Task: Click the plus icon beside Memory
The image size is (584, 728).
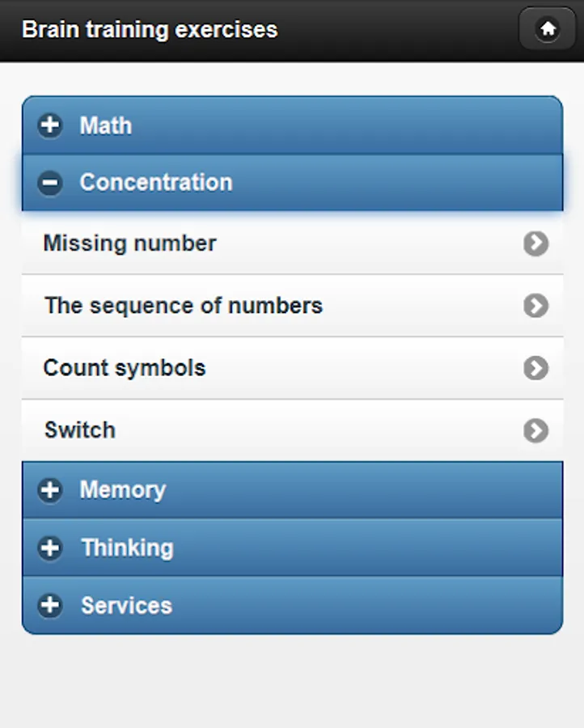Action: [x=50, y=490]
